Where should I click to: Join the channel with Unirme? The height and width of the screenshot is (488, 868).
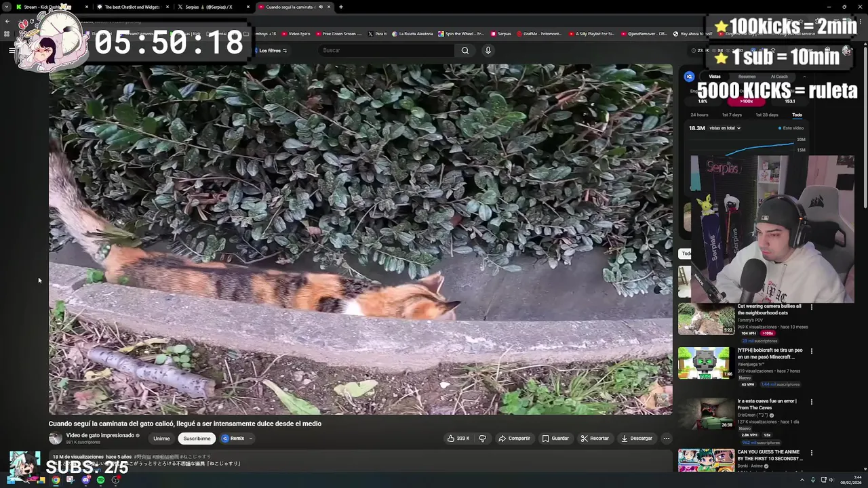[x=161, y=439]
